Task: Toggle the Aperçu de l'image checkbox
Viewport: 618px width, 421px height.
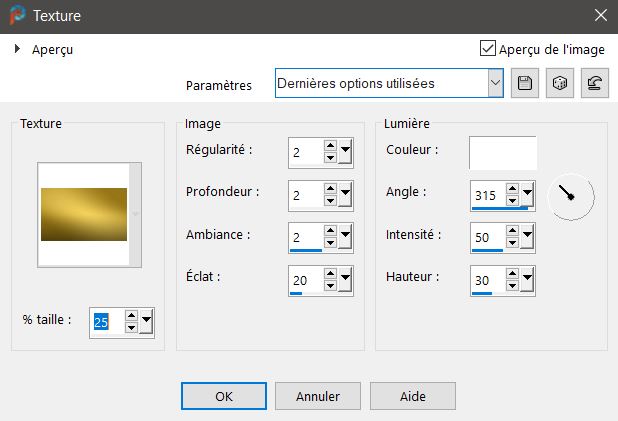Action: coord(488,48)
